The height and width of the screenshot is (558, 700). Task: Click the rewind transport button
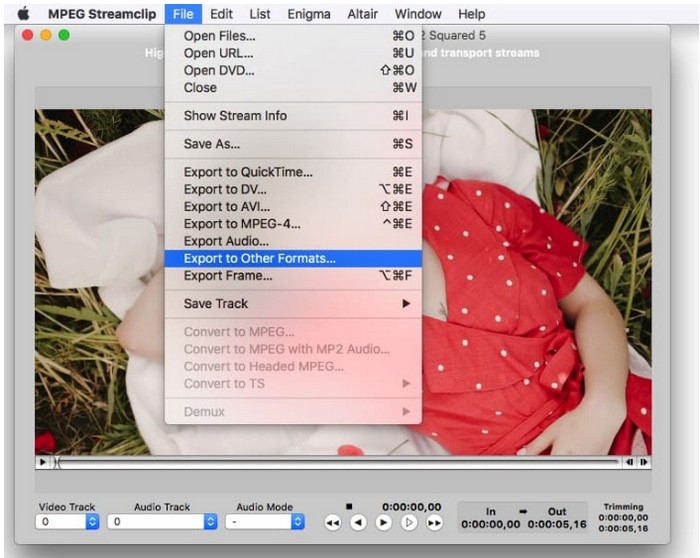click(333, 522)
